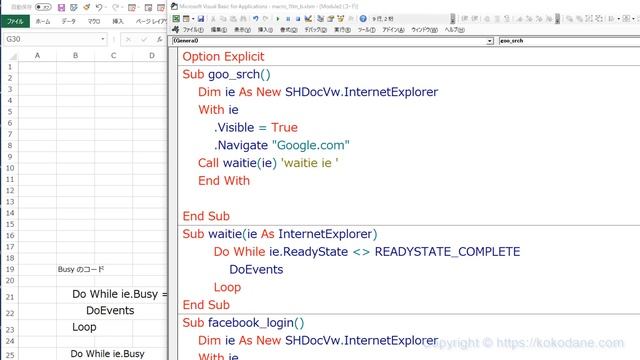Open the ウィンドウ(W) menu in VBA editor
Image resolution: width=640 pixels, height=360 pixels.
coord(424,30)
